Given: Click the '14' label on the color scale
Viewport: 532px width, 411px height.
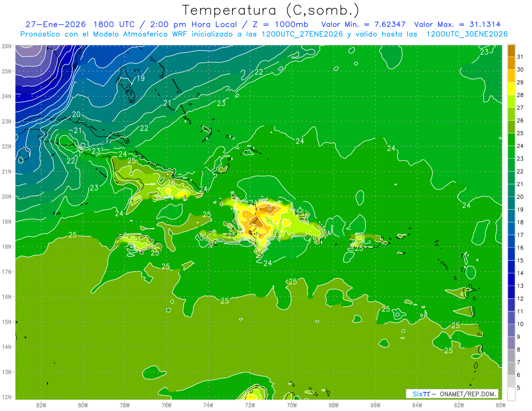Looking at the screenshot, I should pyautogui.click(x=520, y=274).
